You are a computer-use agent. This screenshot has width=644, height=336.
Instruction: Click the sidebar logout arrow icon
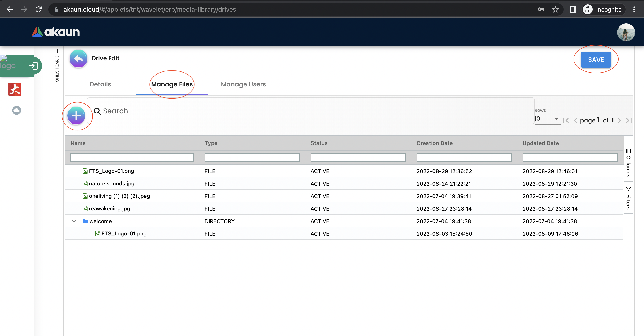tap(33, 66)
